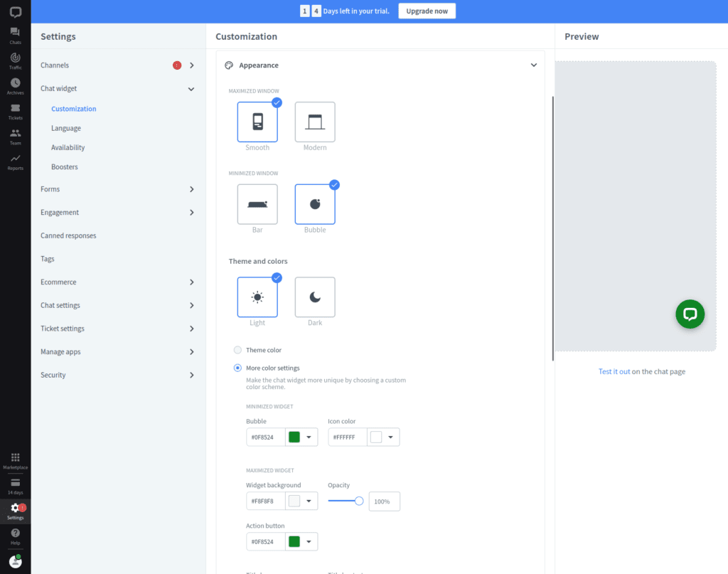Open Reports from the sidebar
728x574 pixels.
[15, 161]
